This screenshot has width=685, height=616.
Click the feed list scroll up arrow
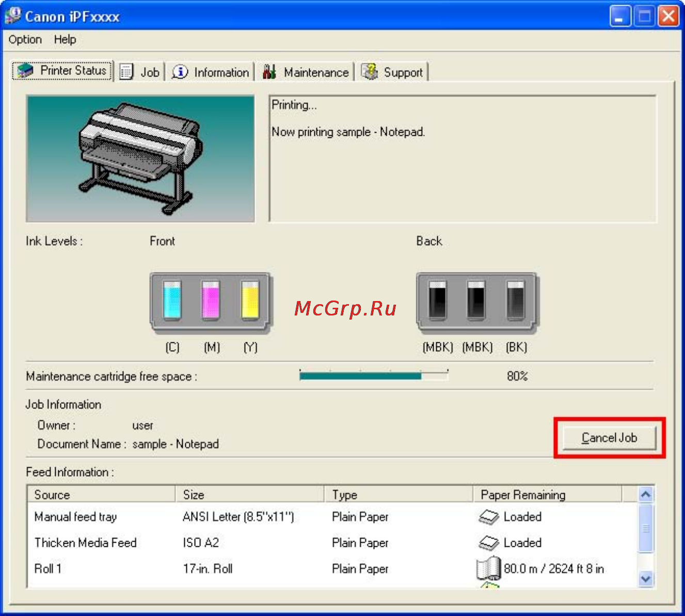[646, 495]
